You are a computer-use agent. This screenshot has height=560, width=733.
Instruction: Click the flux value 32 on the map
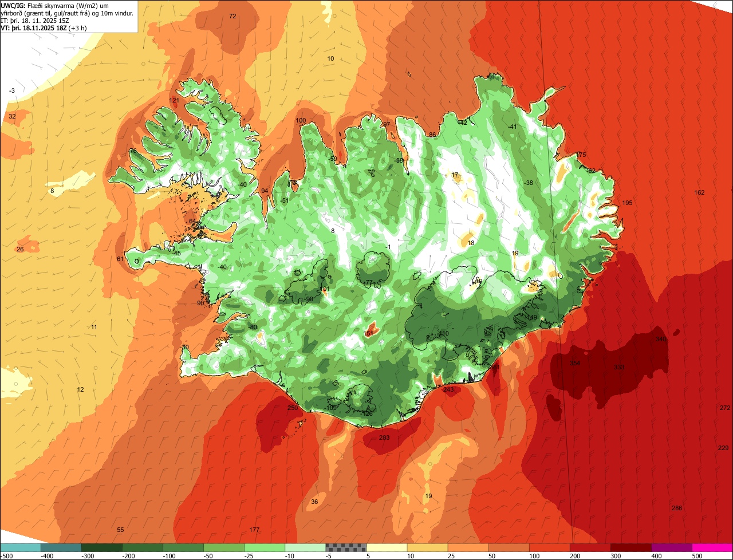tap(12, 116)
